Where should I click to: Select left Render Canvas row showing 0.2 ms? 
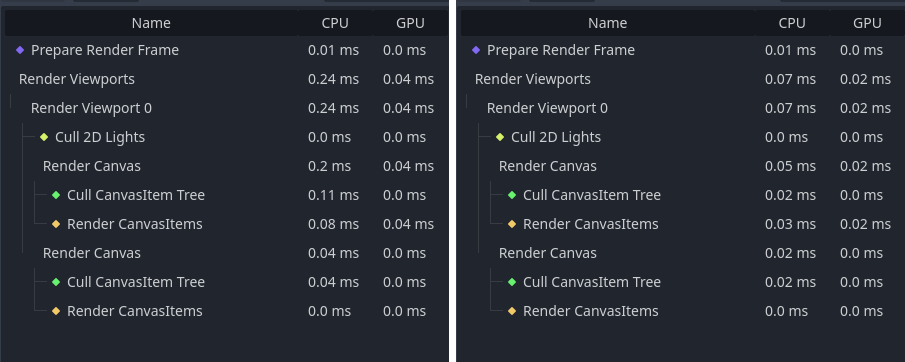(226, 166)
